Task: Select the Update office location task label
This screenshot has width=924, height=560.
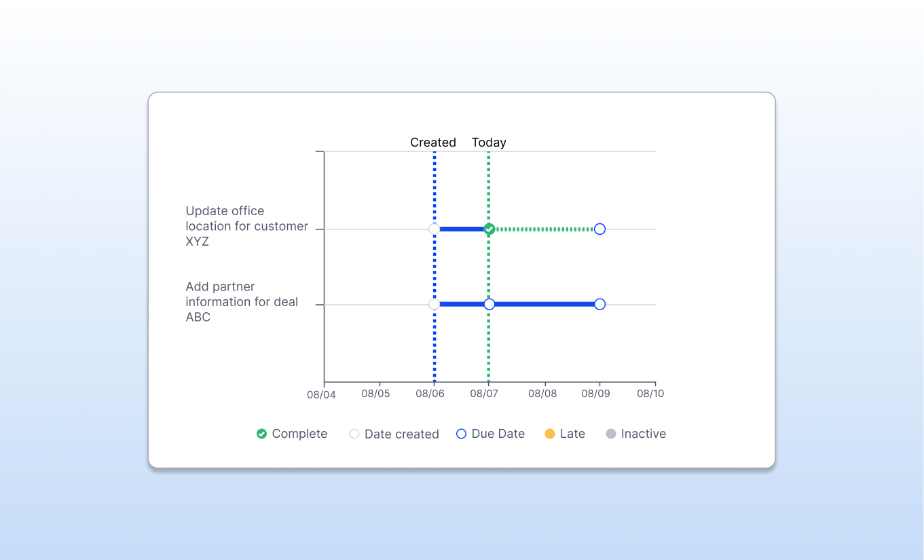Action: (x=246, y=226)
